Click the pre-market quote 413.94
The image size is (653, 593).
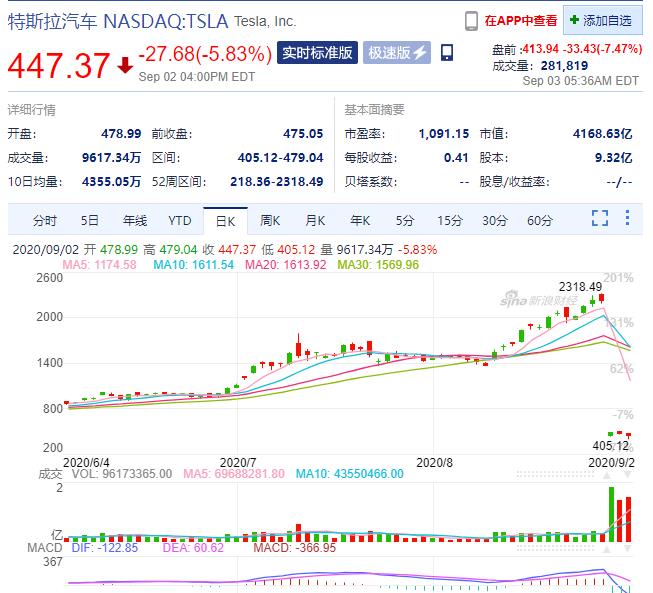[541, 49]
